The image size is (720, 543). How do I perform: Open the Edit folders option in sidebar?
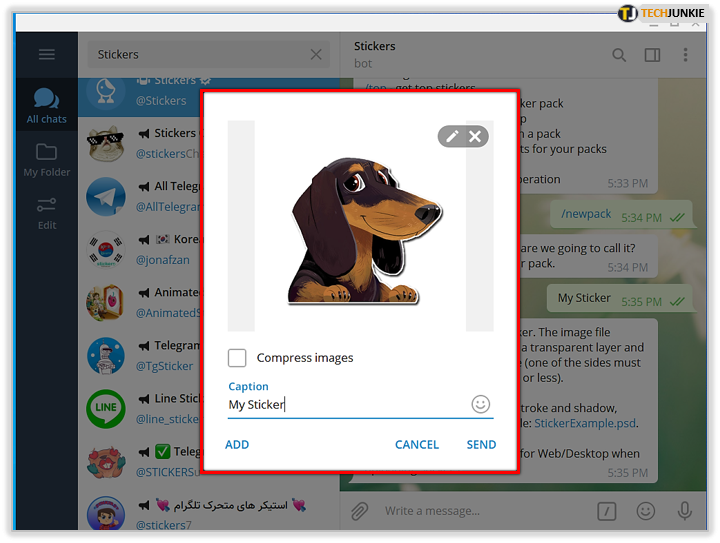pos(46,213)
